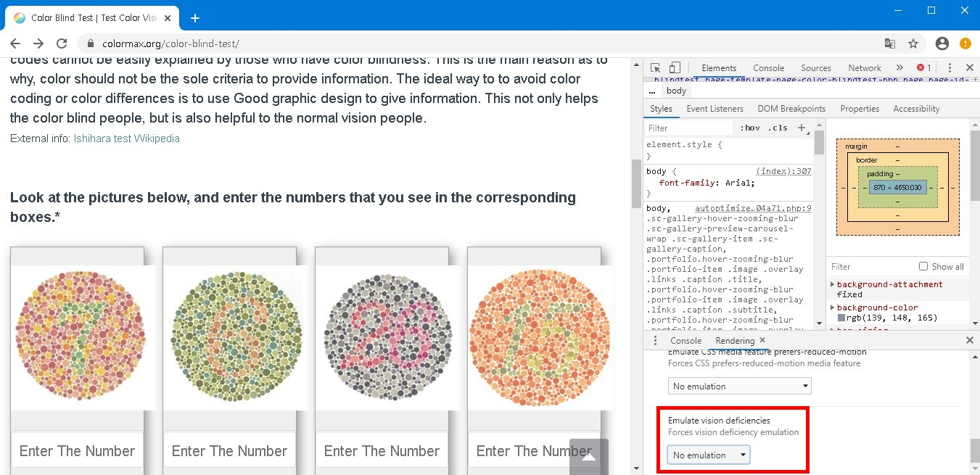Viewport: 980px width, 475px height.
Task: Enable the Show all checkbox
Action: click(923, 266)
